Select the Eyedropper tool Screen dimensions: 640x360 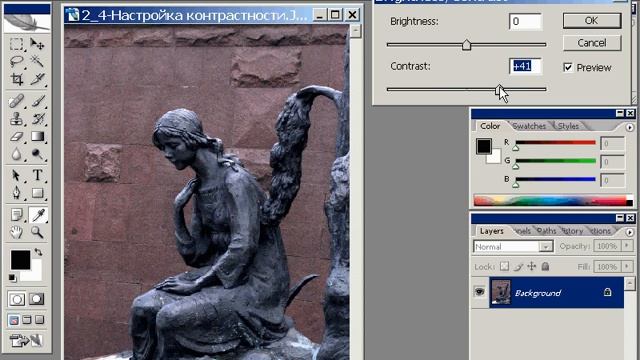click(x=37, y=215)
